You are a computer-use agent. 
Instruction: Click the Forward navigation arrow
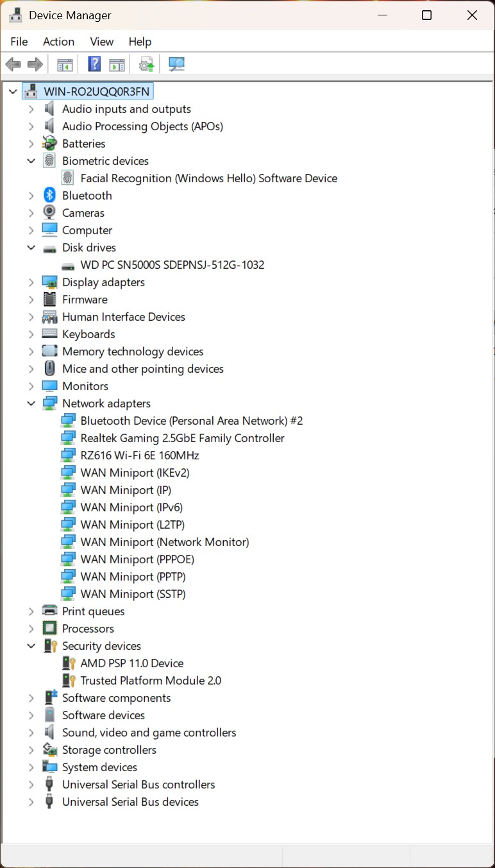coord(35,64)
